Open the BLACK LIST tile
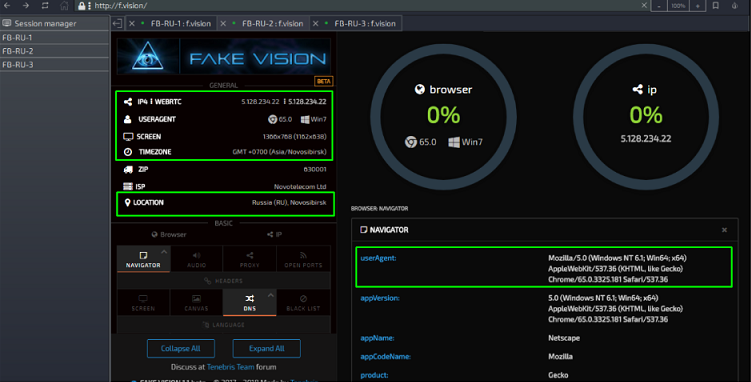This screenshot has height=382, width=751. click(303, 303)
